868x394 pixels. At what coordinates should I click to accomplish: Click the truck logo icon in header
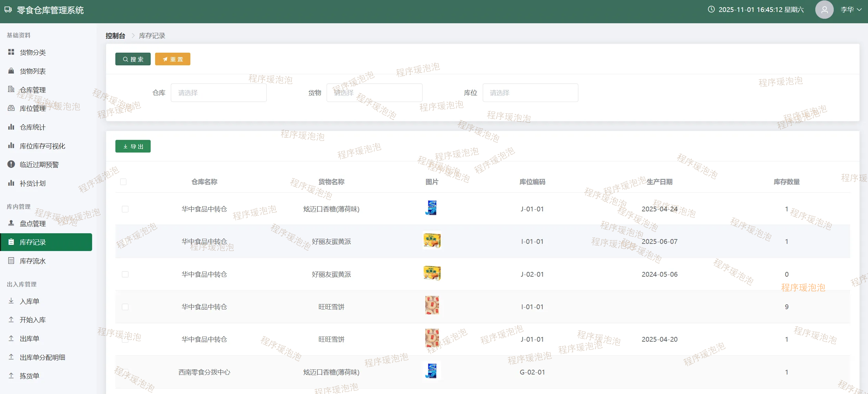(8, 10)
